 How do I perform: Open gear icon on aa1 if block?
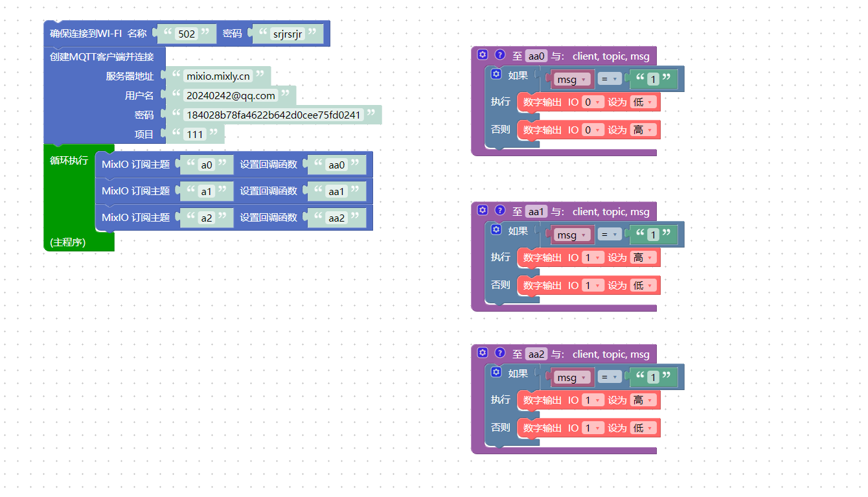pos(496,230)
